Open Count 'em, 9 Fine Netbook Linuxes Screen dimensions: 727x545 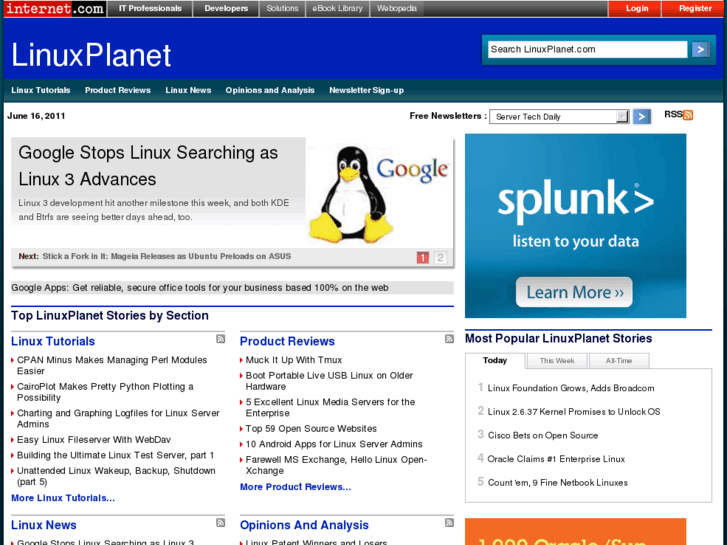tap(557, 483)
